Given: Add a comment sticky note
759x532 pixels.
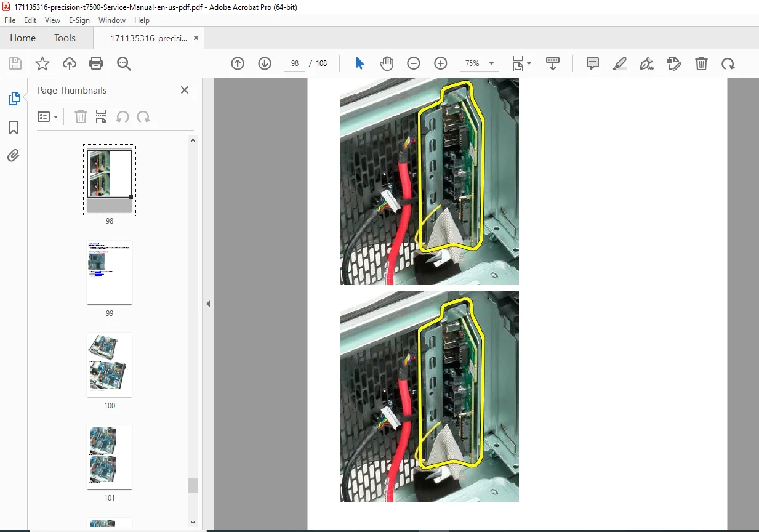Looking at the screenshot, I should 593,63.
